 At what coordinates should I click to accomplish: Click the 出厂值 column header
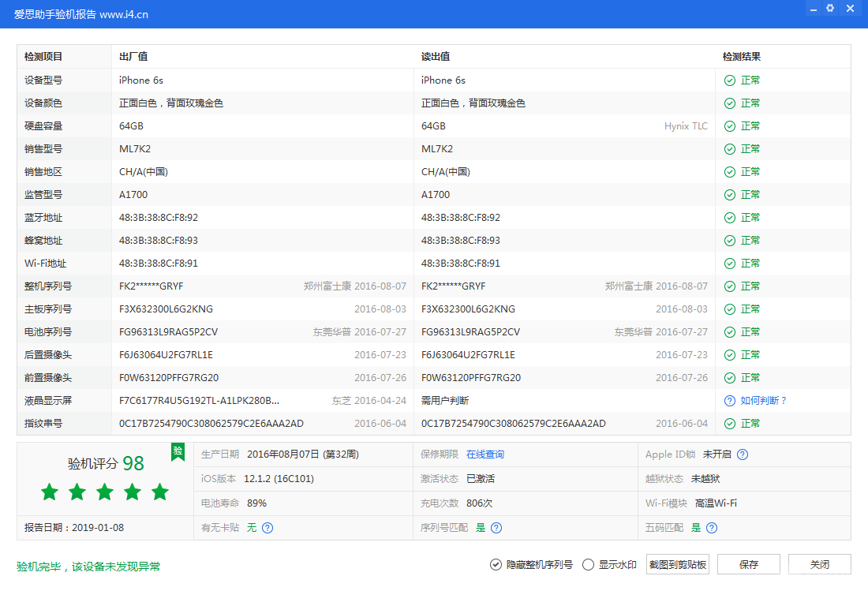click(x=133, y=57)
